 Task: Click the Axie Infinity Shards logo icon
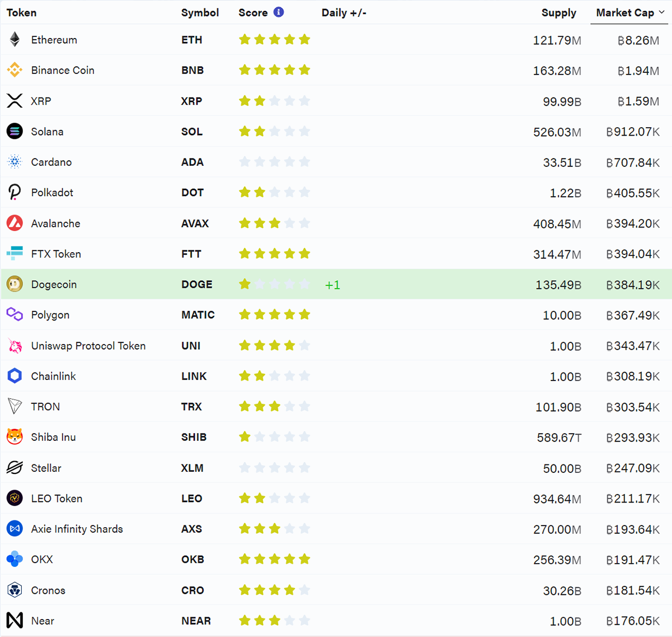[15, 528]
